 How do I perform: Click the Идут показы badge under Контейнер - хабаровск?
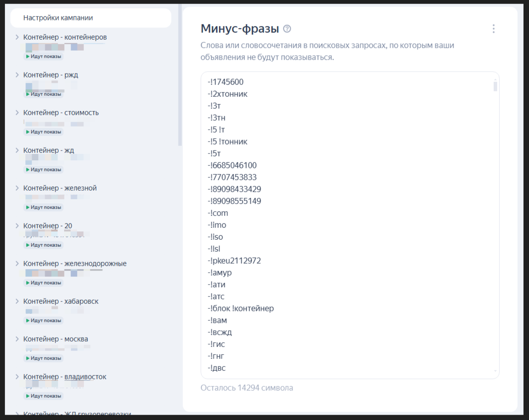click(x=44, y=321)
